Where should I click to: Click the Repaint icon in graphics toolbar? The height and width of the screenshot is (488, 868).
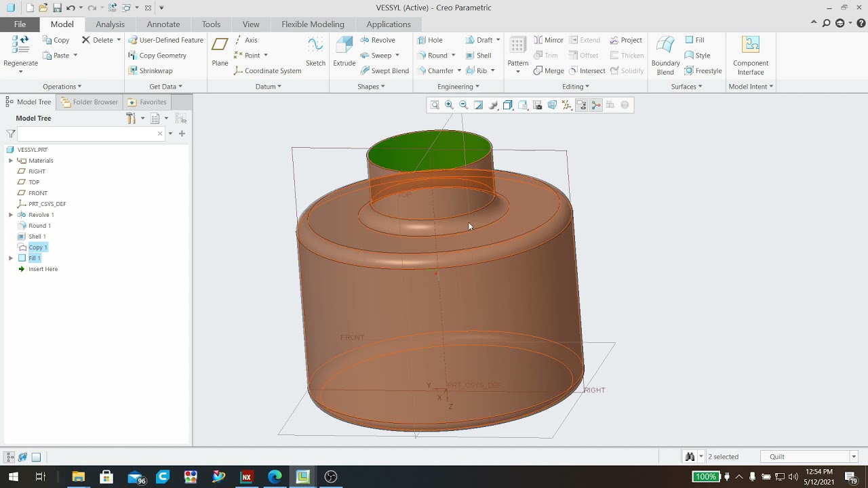tap(478, 105)
